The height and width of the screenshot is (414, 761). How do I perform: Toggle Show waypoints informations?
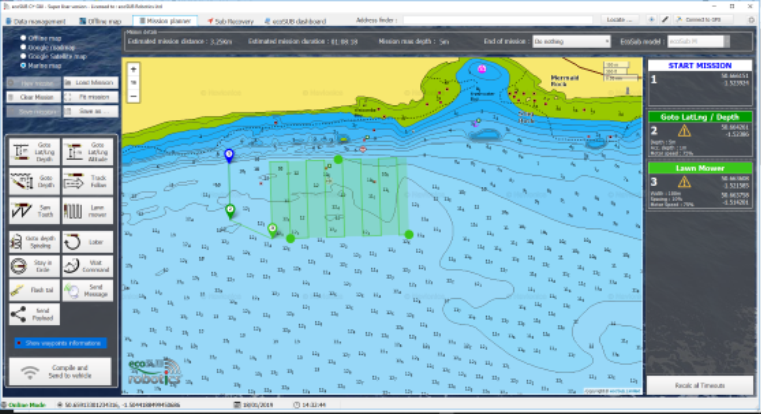60,343
